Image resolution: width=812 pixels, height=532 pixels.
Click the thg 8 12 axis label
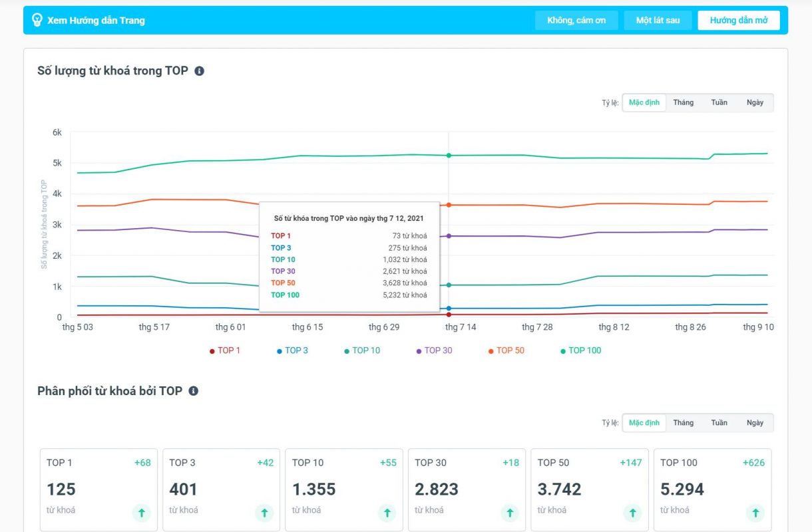pyautogui.click(x=614, y=327)
